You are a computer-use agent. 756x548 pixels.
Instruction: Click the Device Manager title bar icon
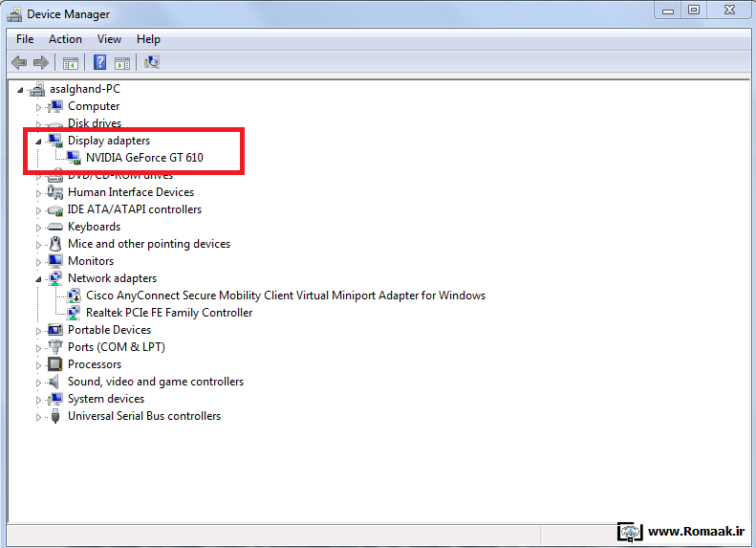[14, 14]
